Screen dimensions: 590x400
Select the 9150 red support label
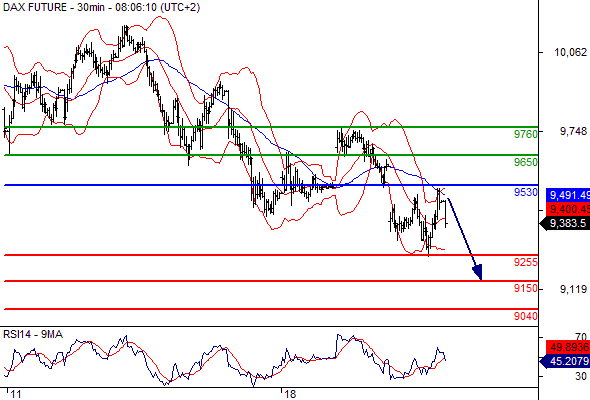click(526, 288)
